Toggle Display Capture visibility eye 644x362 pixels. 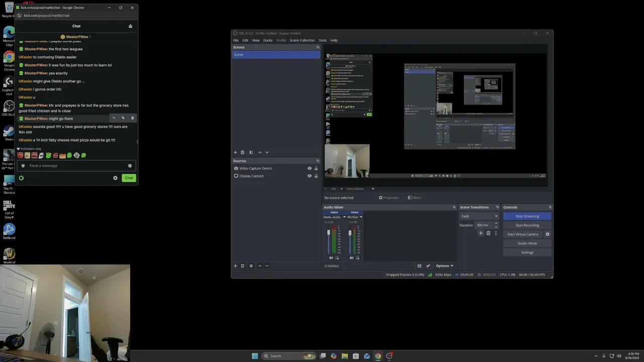click(309, 176)
